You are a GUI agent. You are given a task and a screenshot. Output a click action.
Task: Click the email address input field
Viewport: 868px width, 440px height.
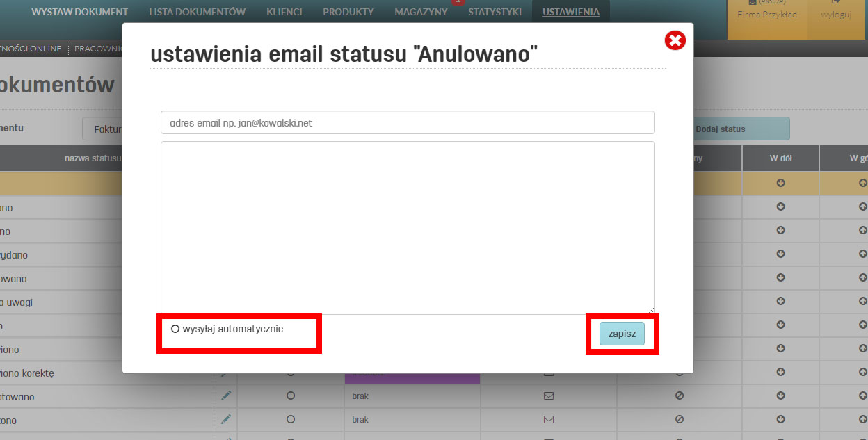pos(408,122)
